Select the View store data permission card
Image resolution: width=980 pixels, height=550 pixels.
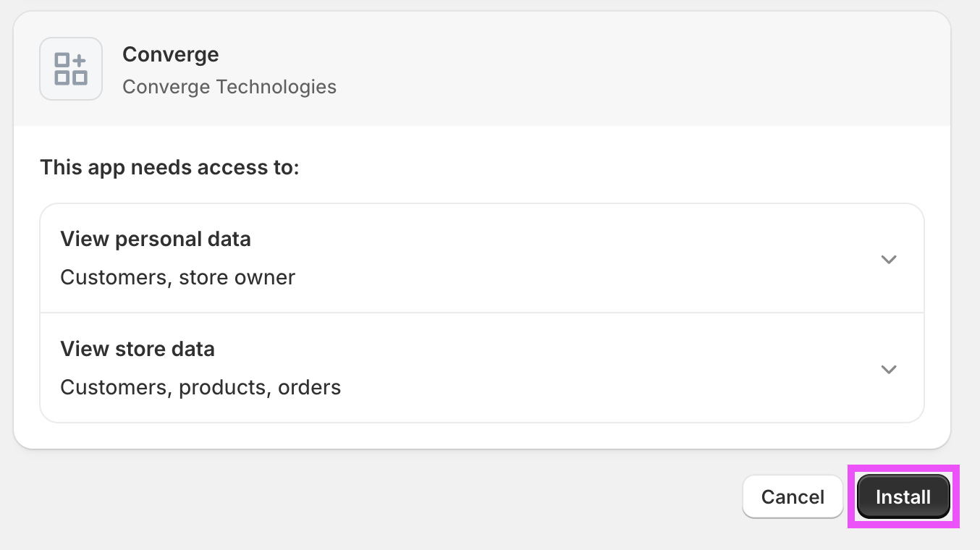click(x=482, y=368)
